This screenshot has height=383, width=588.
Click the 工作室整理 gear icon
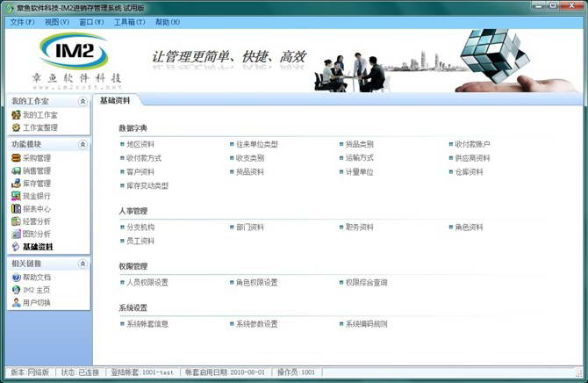tap(16, 127)
